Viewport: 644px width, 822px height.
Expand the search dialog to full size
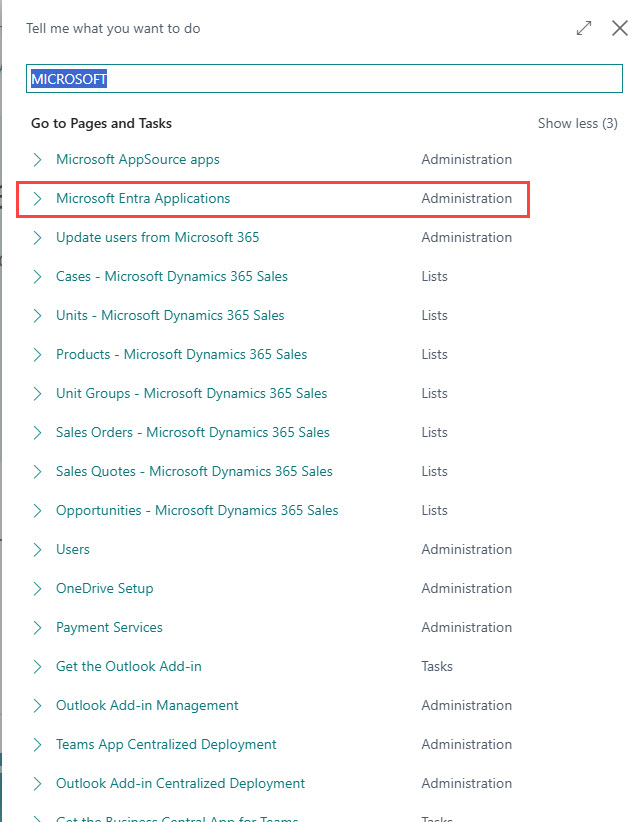click(584, 29)
